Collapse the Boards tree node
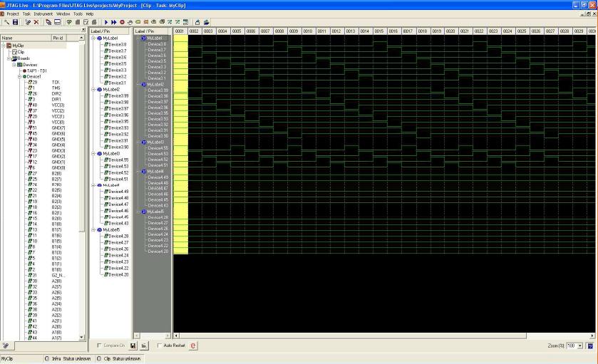The width and height of the screenshot is (598, 364). [x=9, y=58]
